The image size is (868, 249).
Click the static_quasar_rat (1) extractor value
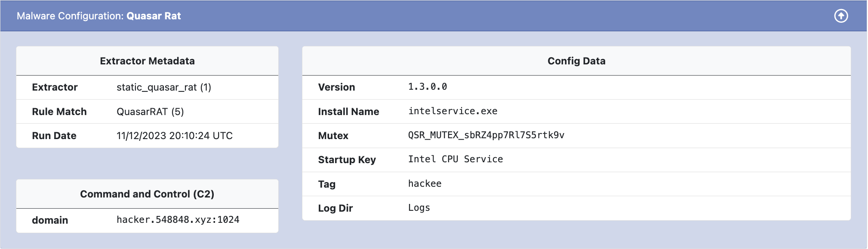click(164, 87)
